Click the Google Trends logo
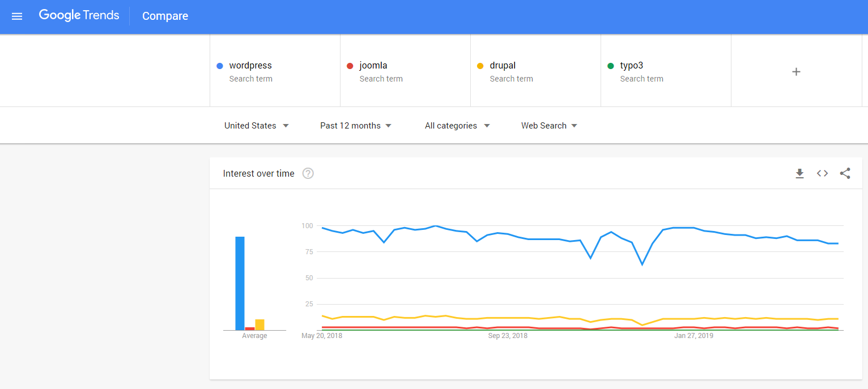Image resolution: width=868 pixels, height=389 pixels. pos(79,15)
